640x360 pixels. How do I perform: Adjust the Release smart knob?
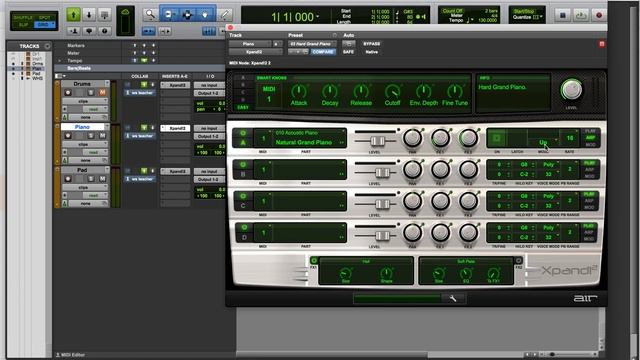[361, 91]
